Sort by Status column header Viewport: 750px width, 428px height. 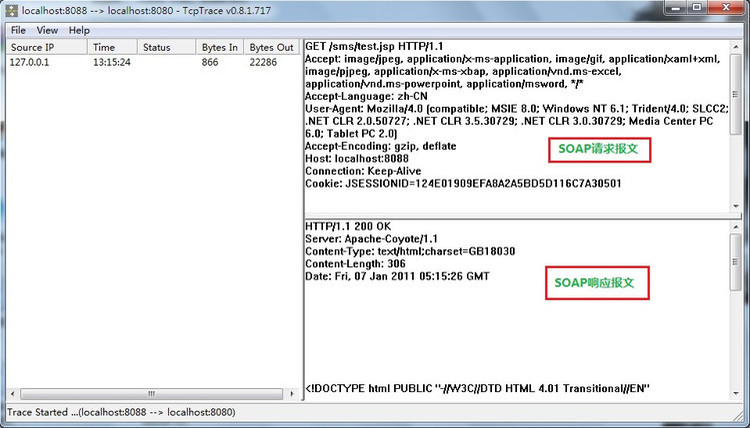(167, 47)
